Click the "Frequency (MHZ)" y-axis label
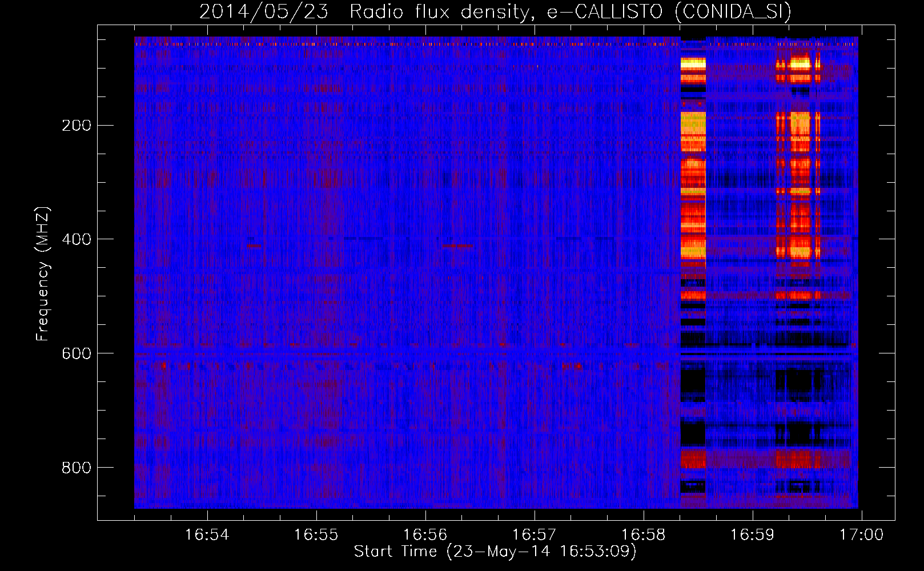This screenshot has height=571, width=924. pos(43,274)
